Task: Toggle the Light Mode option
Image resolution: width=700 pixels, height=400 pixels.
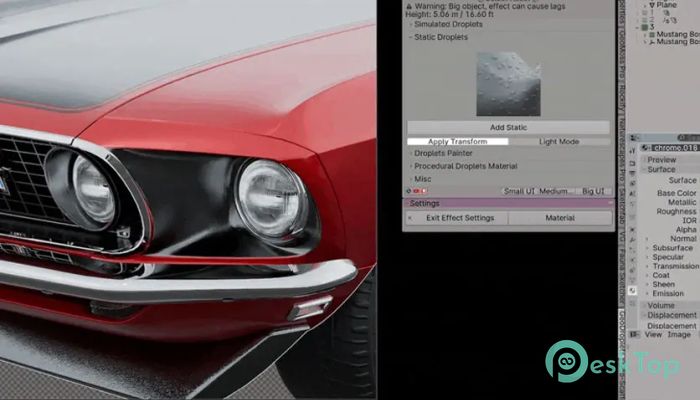Action: click(x=559, y=142)
